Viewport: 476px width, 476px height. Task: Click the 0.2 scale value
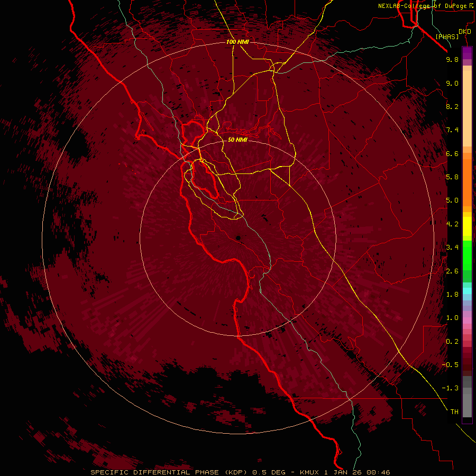click(452, 342)
